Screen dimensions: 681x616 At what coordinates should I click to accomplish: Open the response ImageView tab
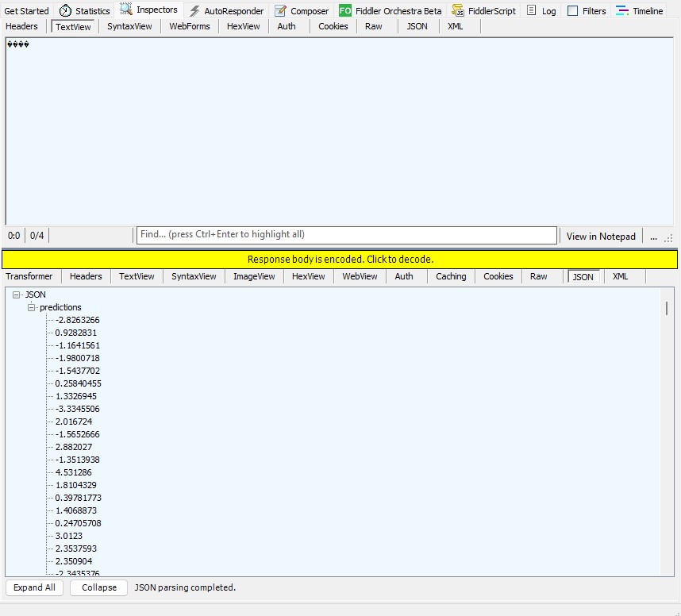pos(254,276)
